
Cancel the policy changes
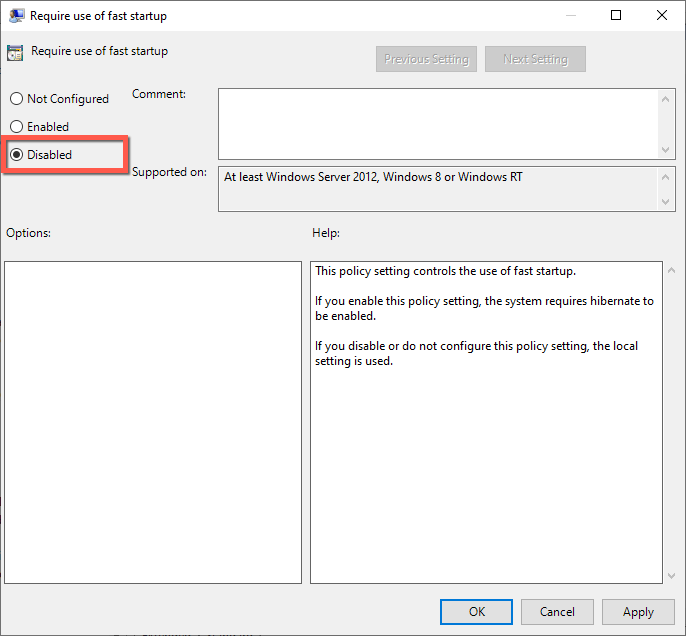[557, 612]
